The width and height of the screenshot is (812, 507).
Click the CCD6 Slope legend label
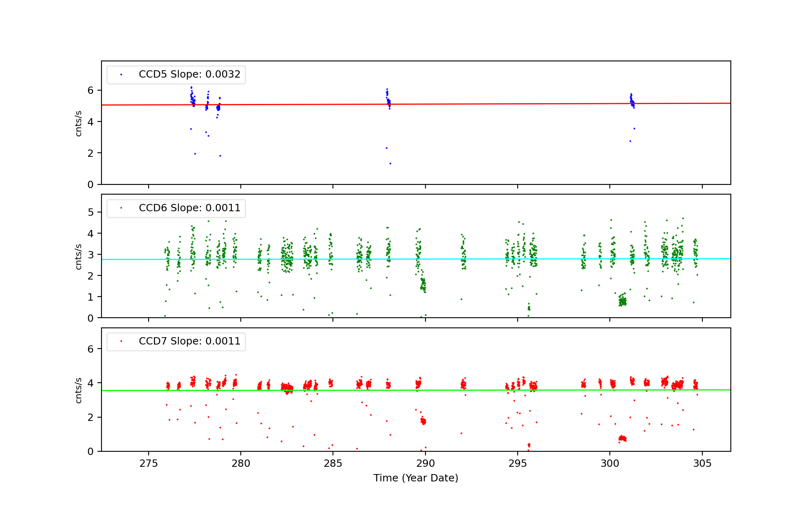189,208
